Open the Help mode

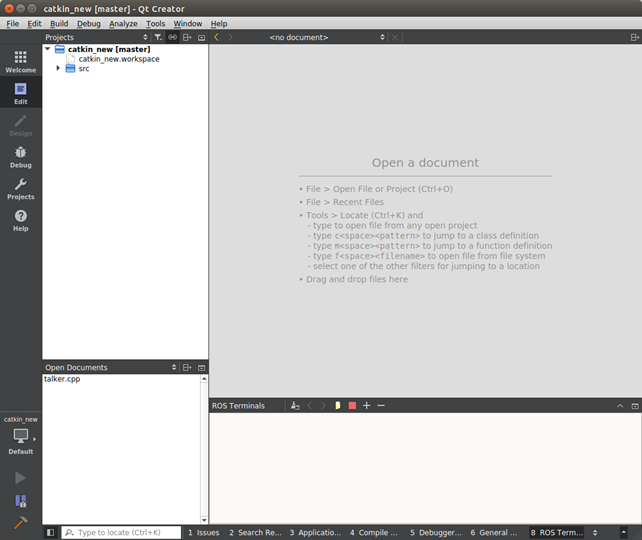point(20,220)
